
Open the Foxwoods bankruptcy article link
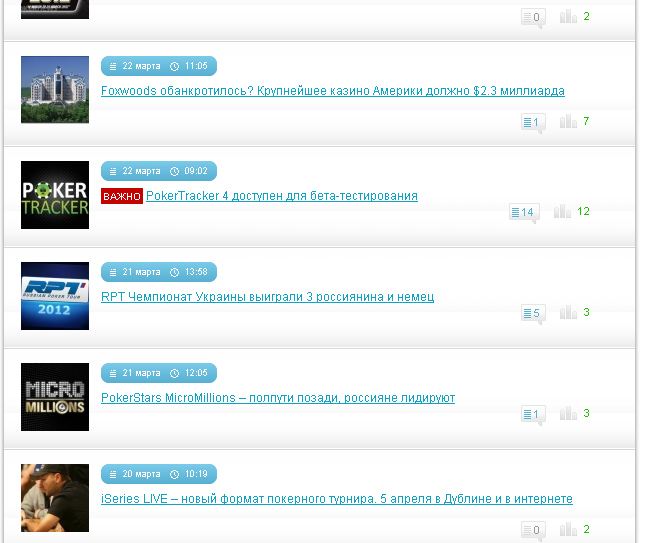click(x=333, y=91)
